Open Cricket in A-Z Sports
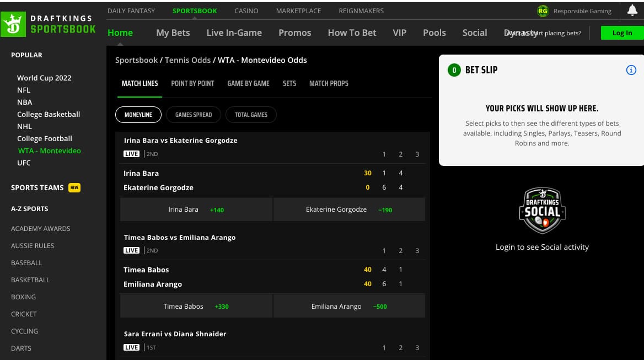The width and height of the screenshot is (644, 360). pyautogui.click(x=24, y=314)
